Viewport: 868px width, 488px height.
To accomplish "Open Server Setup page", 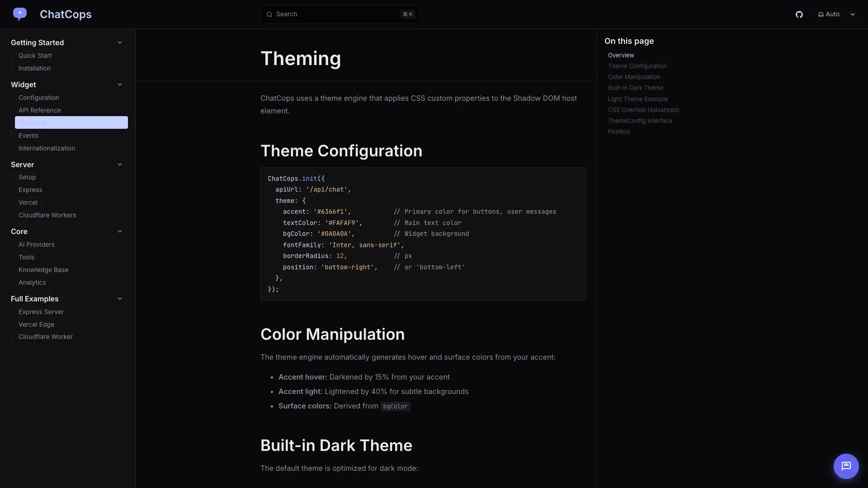I will [x=27, y=177].
